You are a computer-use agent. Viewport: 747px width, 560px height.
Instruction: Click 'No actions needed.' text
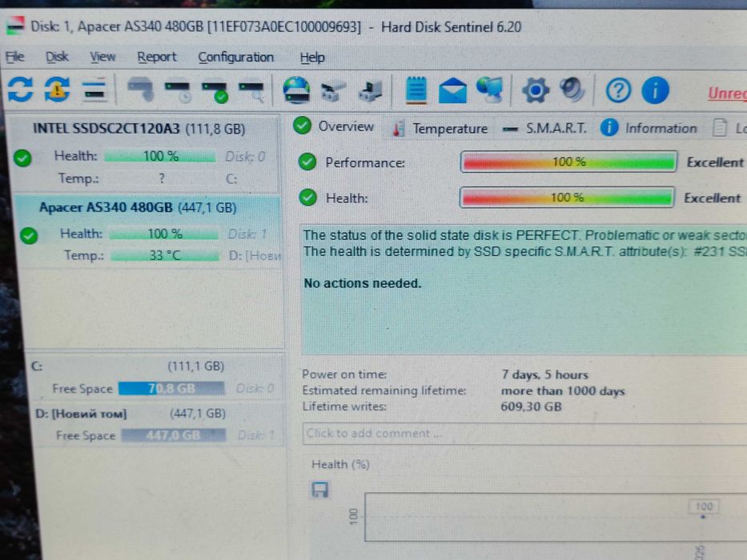coord(363,283)
